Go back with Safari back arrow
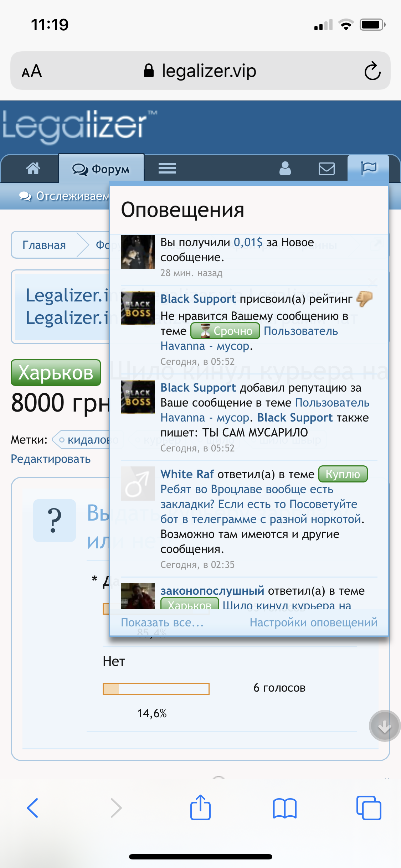This screenshot has width=401, height=868. click(x=32, y=808)
